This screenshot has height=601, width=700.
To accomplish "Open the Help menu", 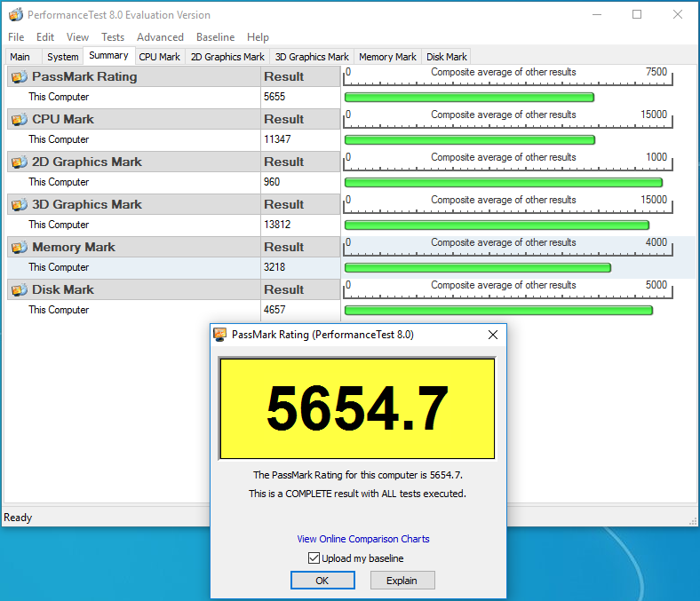I will coord(258,37).
